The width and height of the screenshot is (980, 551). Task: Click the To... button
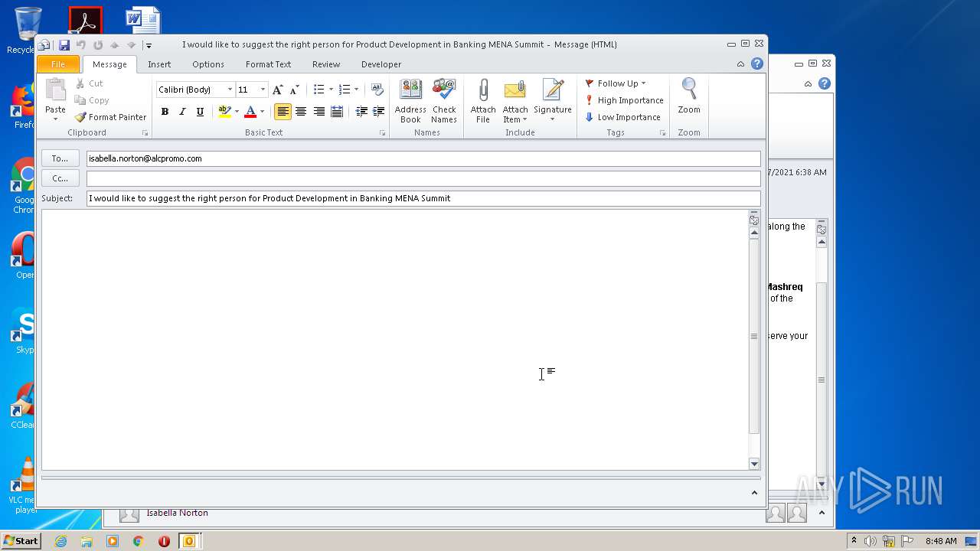[60, 158]
